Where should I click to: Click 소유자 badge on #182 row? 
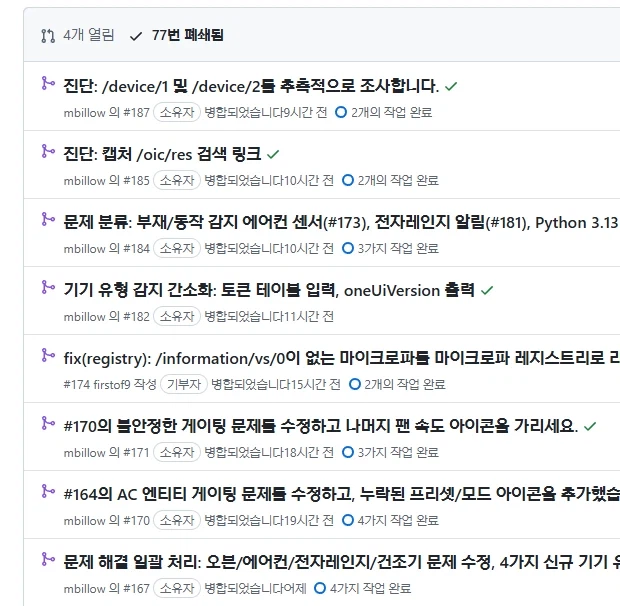(x=177, y=316)
